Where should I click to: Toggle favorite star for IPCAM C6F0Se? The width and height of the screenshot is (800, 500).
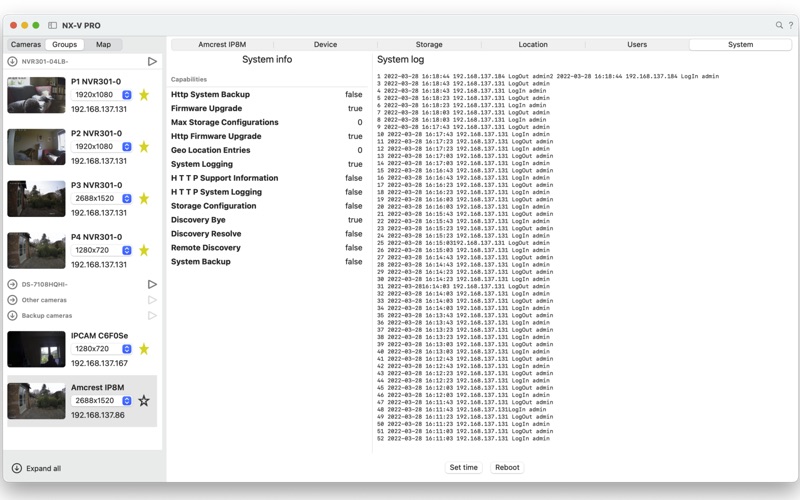[144, 349]
